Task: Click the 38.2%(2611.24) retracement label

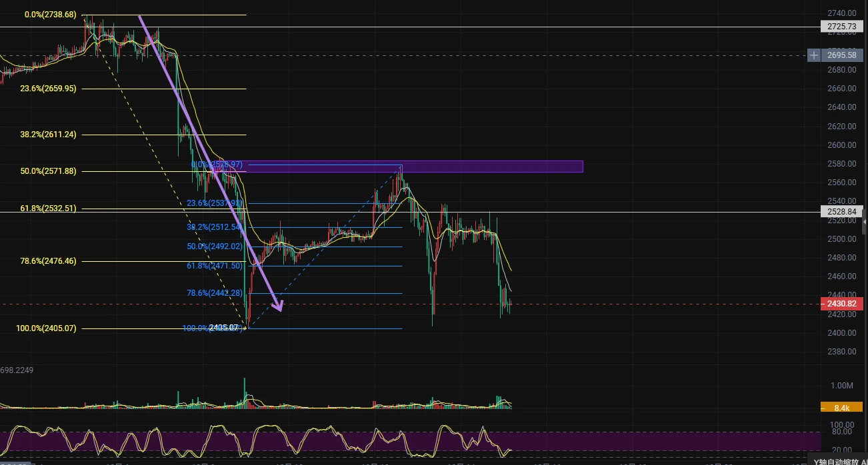Action: pyautogui.click(x=48, y=135)
